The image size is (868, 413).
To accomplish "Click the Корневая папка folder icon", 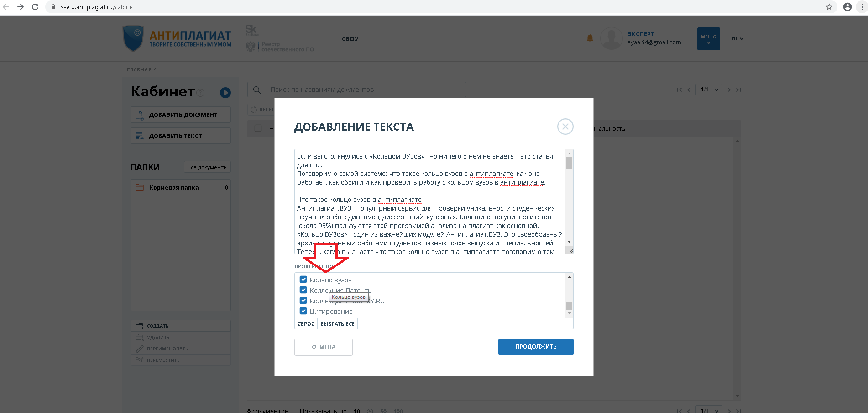I will (140, 187).
